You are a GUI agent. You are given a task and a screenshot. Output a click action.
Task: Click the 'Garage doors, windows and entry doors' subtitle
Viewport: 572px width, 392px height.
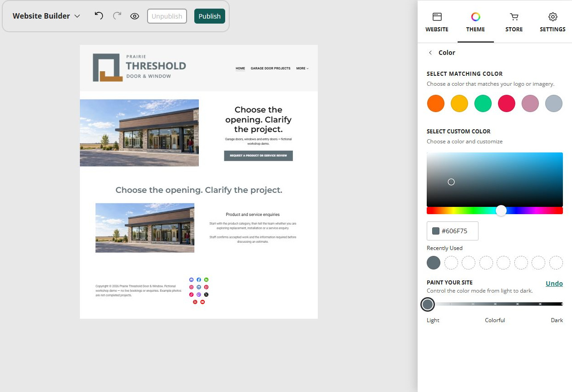point(258,141)
